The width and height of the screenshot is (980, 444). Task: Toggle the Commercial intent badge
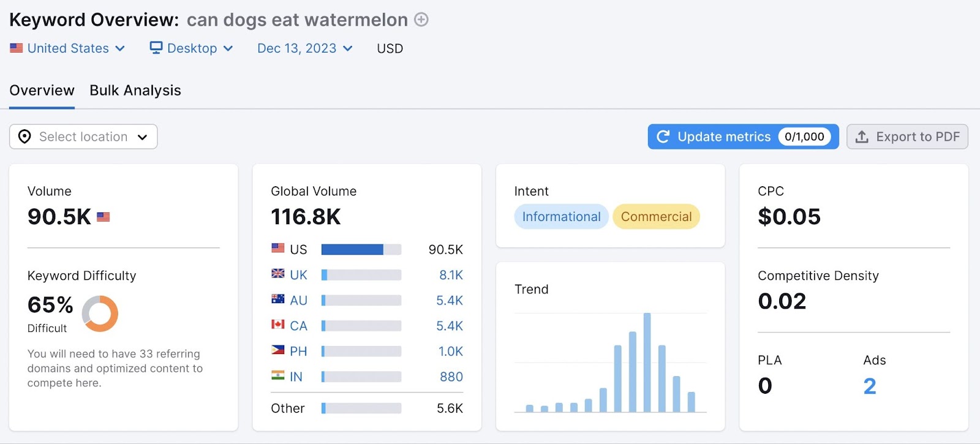click(x=656, y=216)
